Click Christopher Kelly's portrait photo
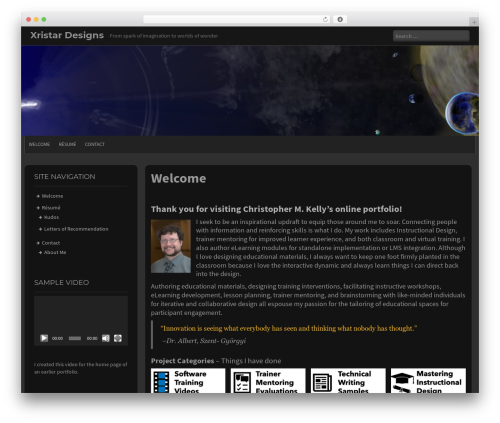 171,246
